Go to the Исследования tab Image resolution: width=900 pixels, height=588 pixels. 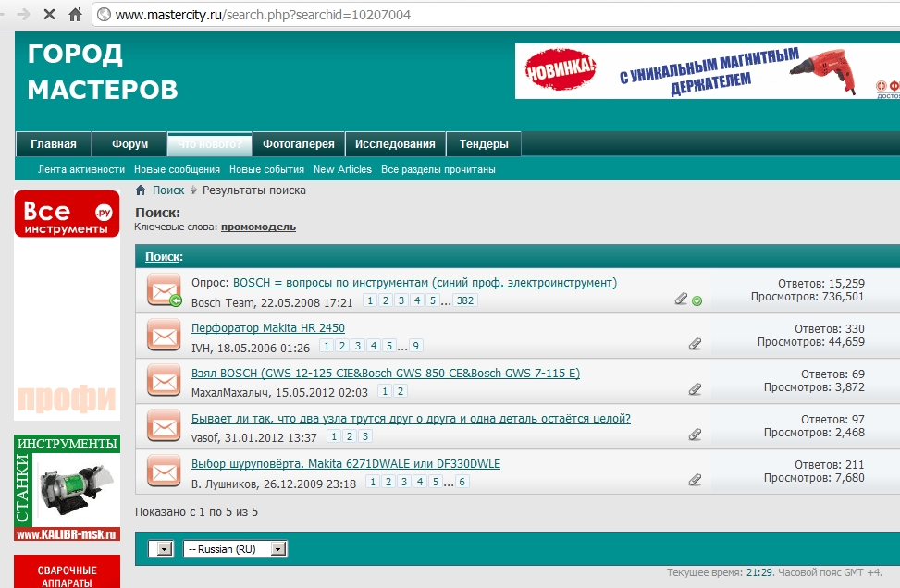pos(395,144)
